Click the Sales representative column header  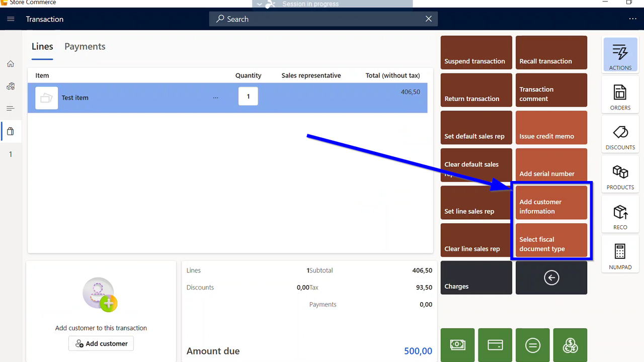[x=311, y=75]
